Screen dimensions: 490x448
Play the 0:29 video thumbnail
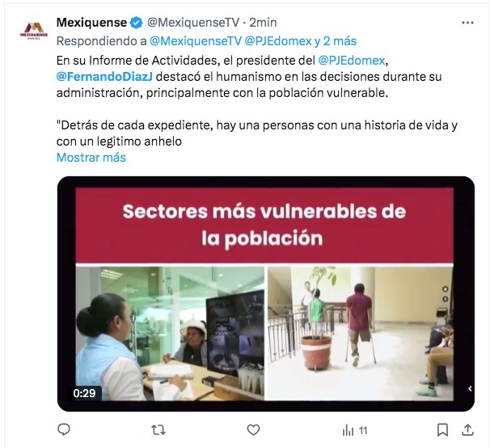point(266,294)
